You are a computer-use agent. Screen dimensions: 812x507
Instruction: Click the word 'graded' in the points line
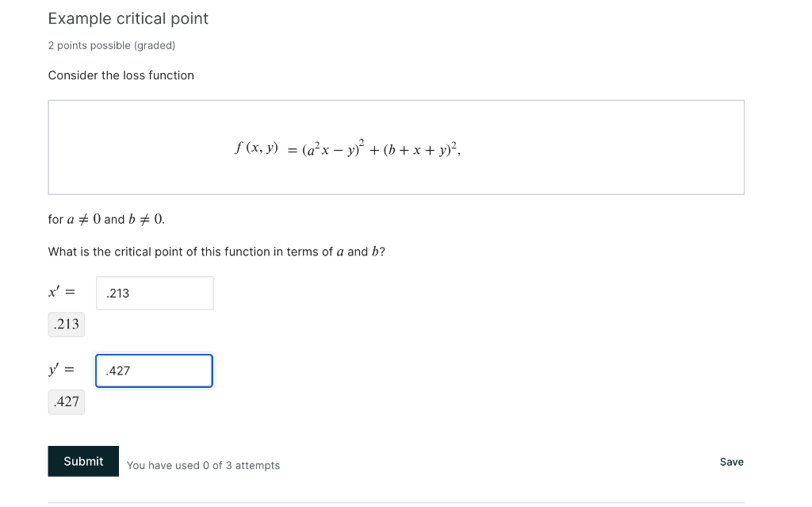tap(154, 45)
